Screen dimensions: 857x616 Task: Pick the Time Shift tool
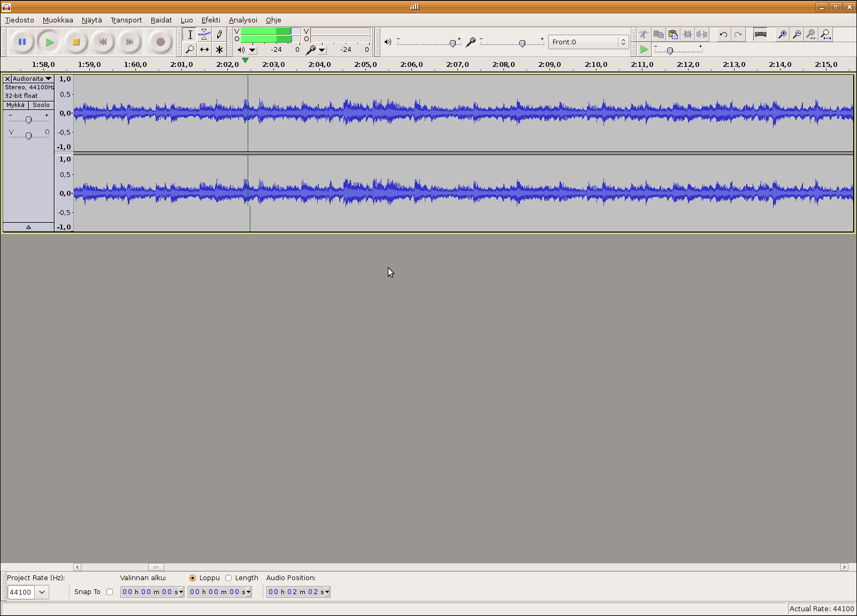coord(204,50)
